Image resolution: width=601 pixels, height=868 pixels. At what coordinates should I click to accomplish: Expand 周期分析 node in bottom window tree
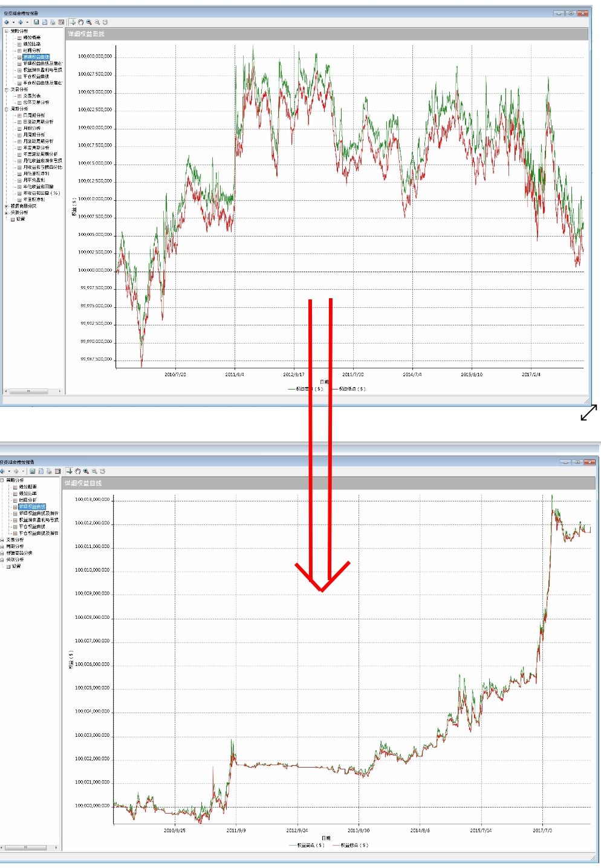coord(2,547)
